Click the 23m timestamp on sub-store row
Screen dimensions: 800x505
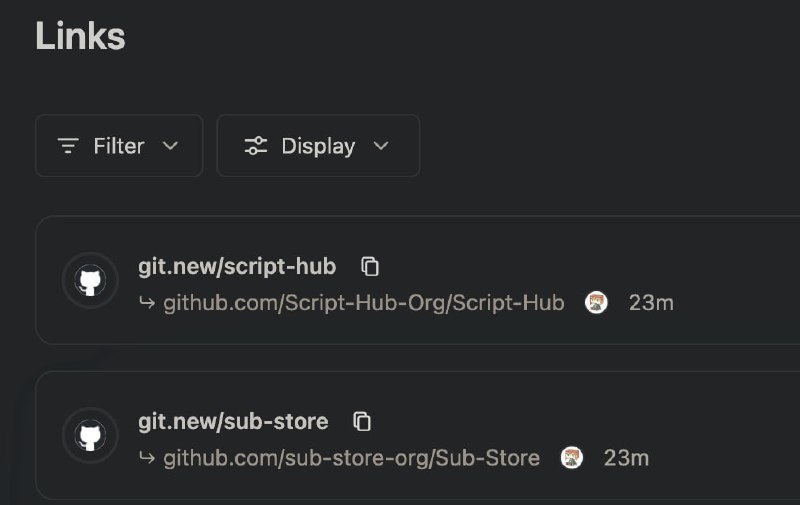627,458
